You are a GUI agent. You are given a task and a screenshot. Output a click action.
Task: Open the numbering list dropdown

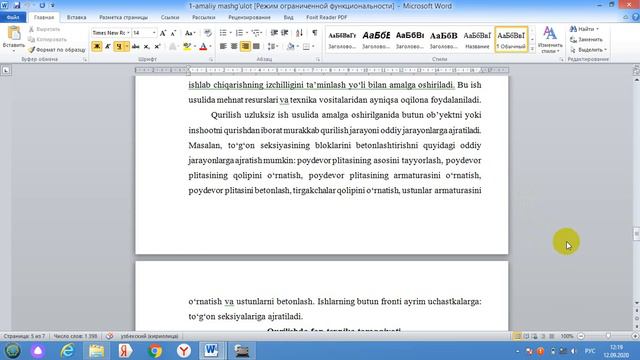point(247,33)
